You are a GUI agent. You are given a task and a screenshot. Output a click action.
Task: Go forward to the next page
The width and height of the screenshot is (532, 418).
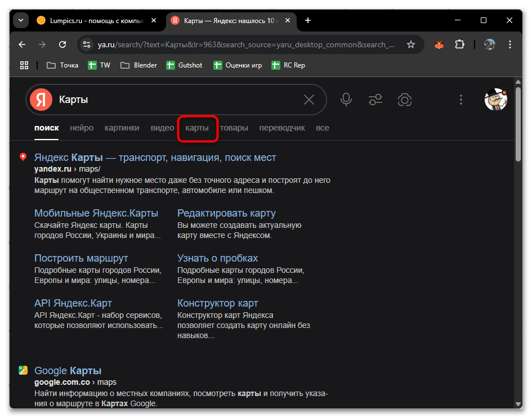tap(42, 44)
